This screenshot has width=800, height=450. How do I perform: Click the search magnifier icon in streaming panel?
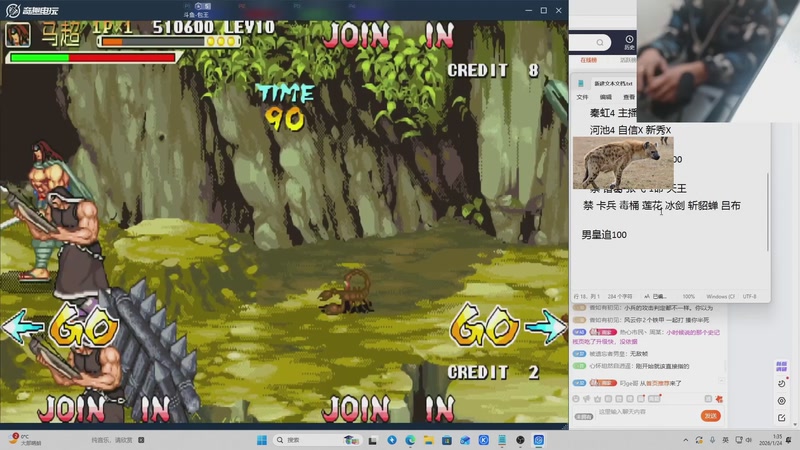[600, 42]
